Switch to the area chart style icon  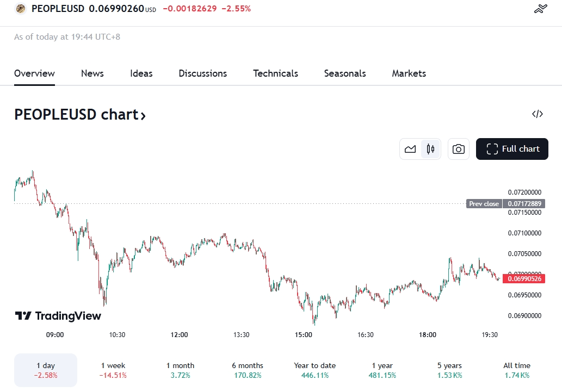(410, 148)
